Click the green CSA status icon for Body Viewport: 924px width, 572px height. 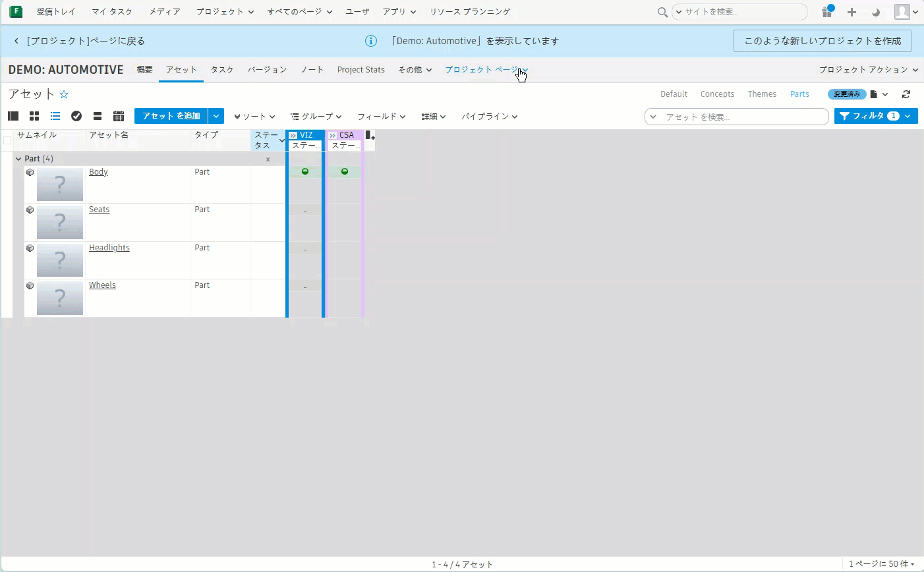pyautogui.click(x=345, y=171)
